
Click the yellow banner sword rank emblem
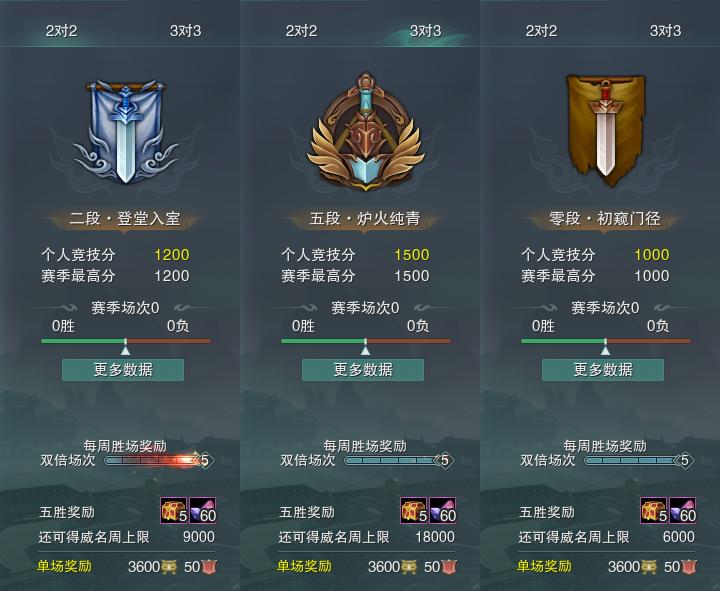point(605,131)
